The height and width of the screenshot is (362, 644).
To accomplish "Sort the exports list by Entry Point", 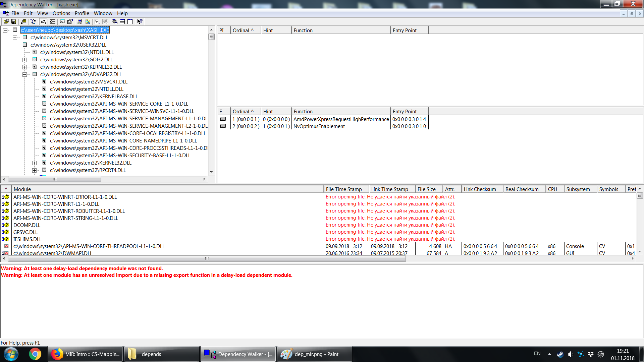I will coord(409,111).
